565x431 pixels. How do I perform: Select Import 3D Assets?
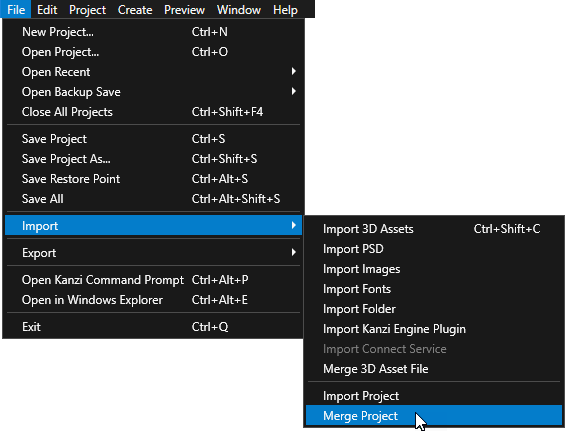434,229
